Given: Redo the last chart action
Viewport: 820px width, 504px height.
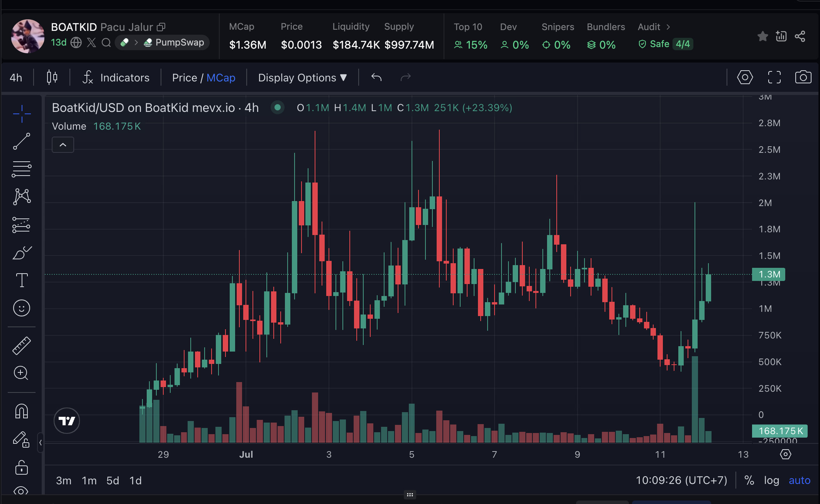Looking at the screenshot, I should (406, 78).
